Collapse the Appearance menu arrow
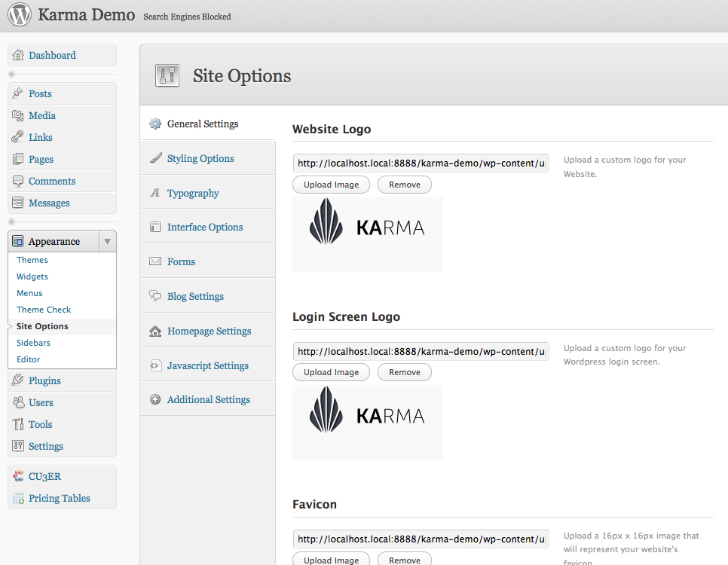 coord(108,241)
